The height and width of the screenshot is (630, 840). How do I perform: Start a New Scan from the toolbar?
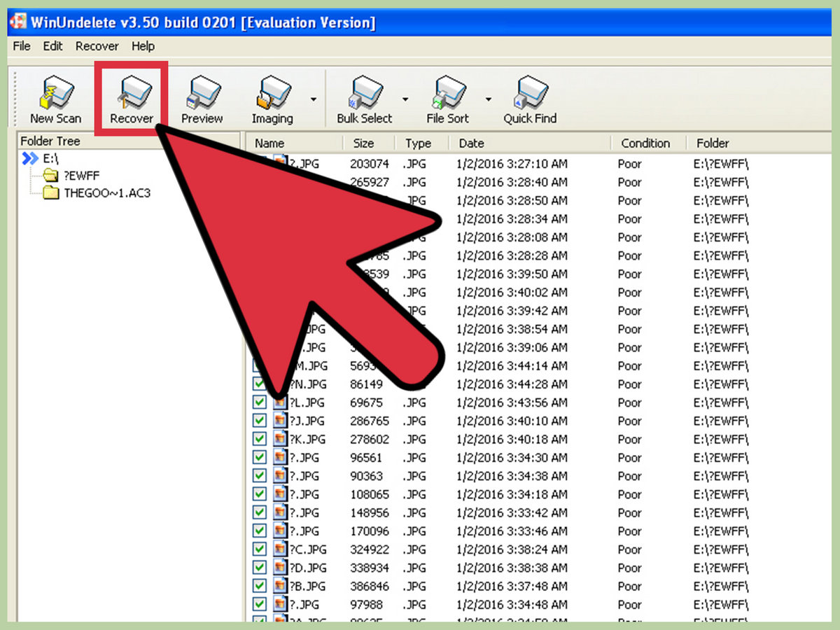coord(55,100)
